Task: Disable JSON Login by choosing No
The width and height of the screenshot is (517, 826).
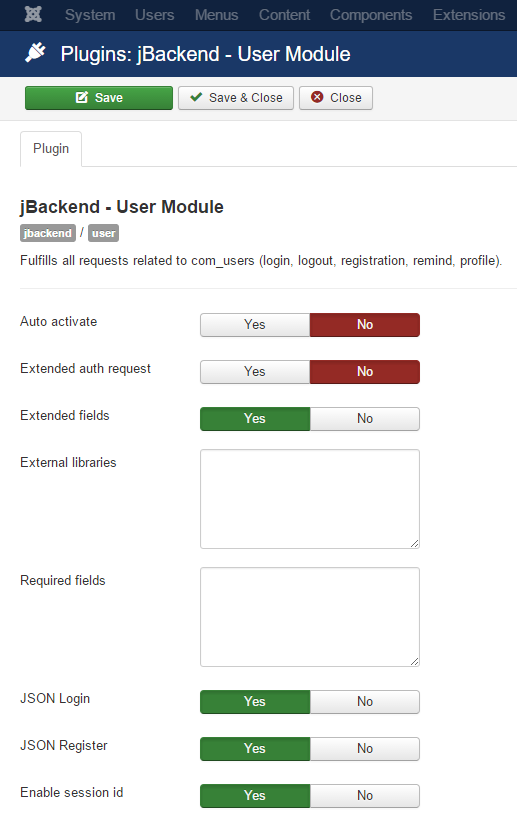Action: [365, 702]
